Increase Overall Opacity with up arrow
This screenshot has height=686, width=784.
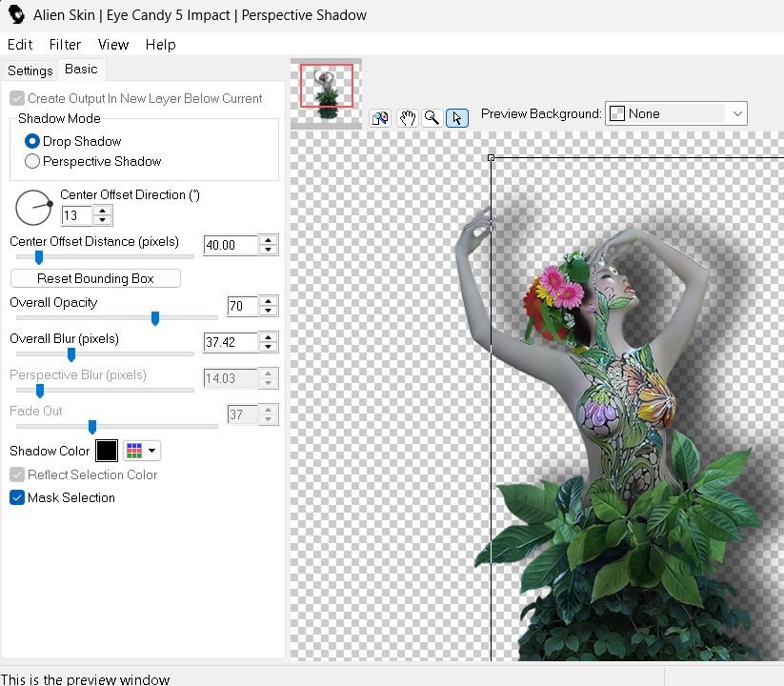(x=269, y=301)
